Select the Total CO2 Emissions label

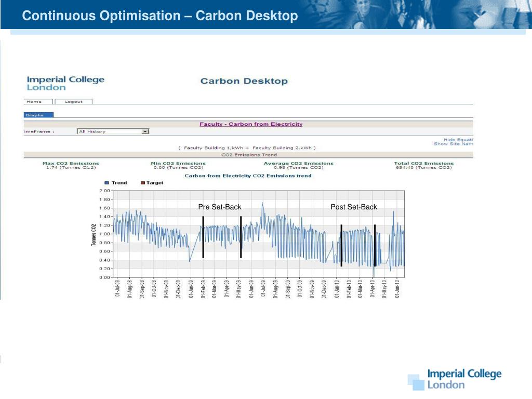424,163
